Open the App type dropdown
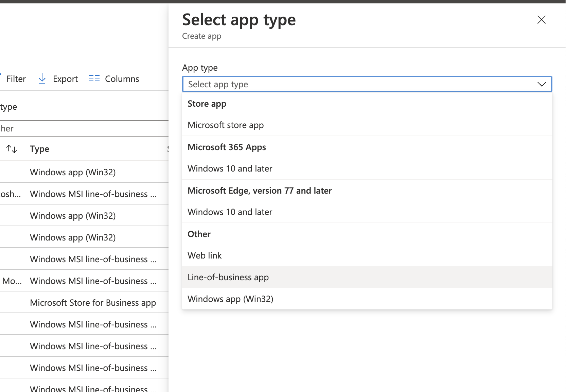 [367, 84]
